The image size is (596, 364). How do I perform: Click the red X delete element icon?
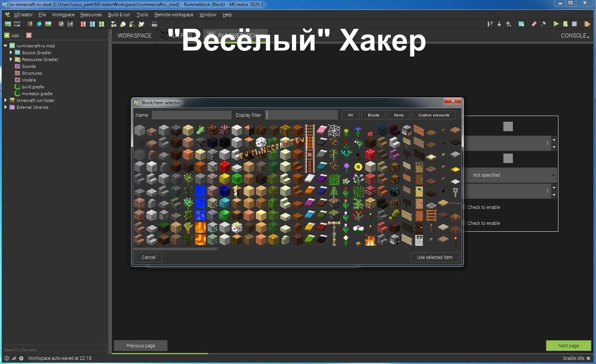click(x=29, y=35)
